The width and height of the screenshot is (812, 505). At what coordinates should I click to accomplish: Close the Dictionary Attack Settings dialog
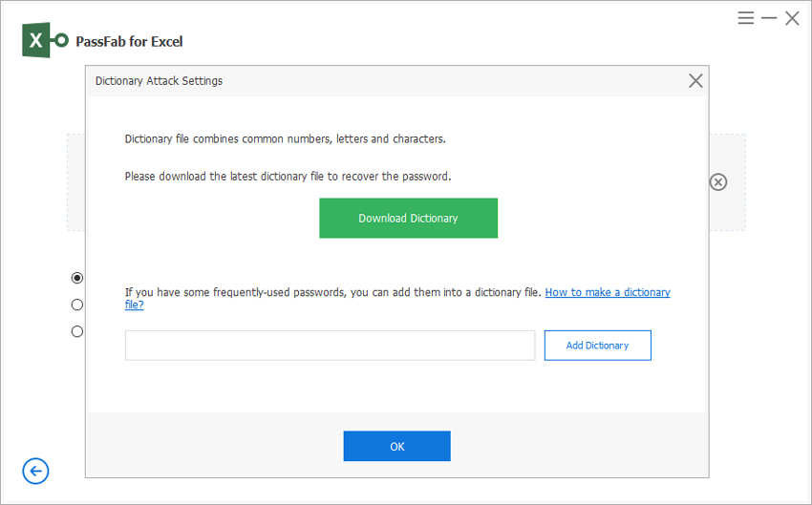[695, 81]
